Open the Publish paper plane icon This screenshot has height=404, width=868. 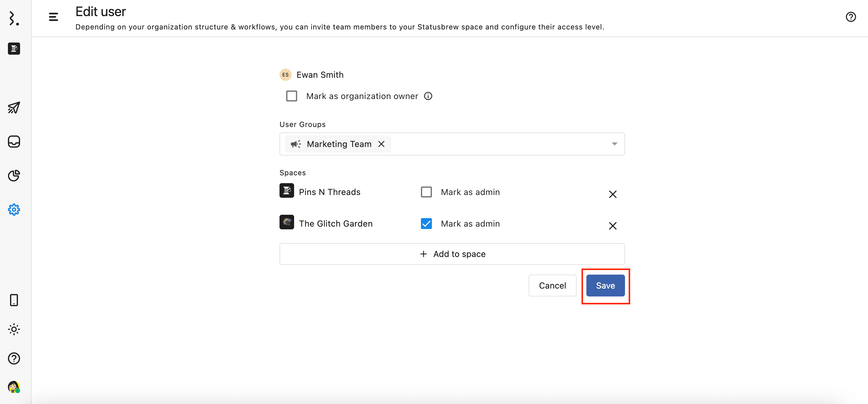[x=14, y=108]
